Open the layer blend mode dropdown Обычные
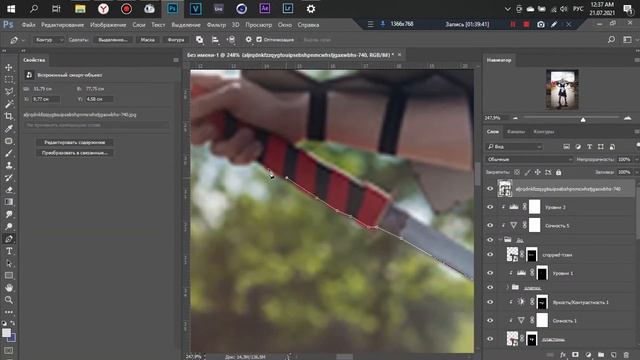The height and width of the screenshot is (360, 640). (529, 159)
